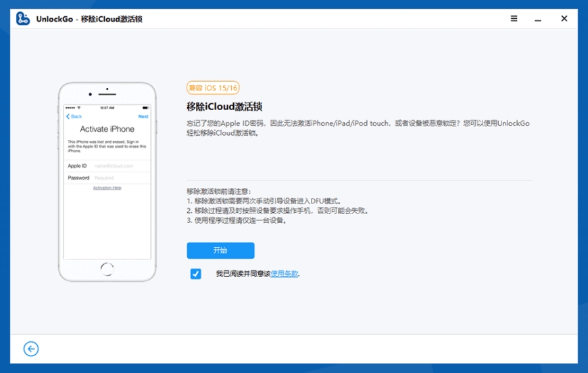Viewport: 588px width, 373px height.
Task: Click Activation Help in the phone mockup
Action: coord(107,188)
